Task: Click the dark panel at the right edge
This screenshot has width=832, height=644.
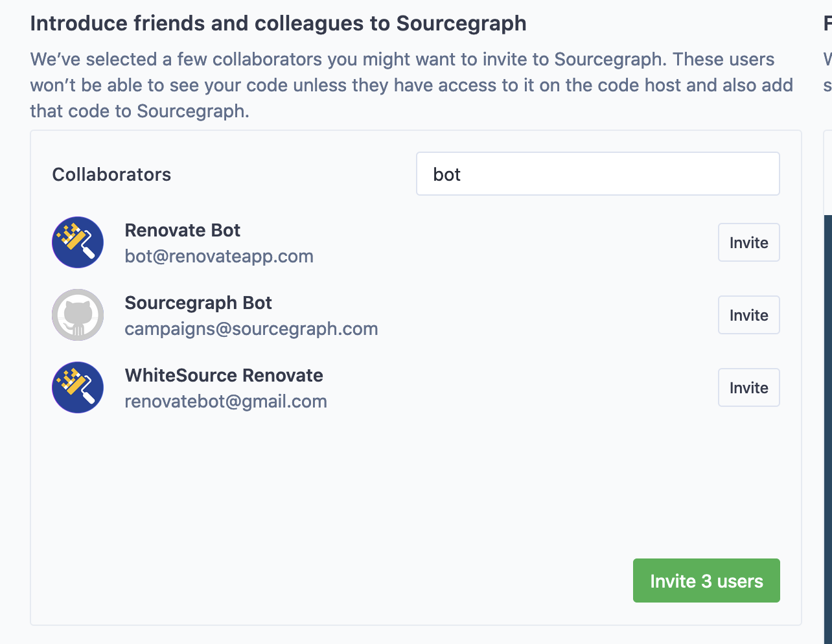Action: click(x=828, y=428)
